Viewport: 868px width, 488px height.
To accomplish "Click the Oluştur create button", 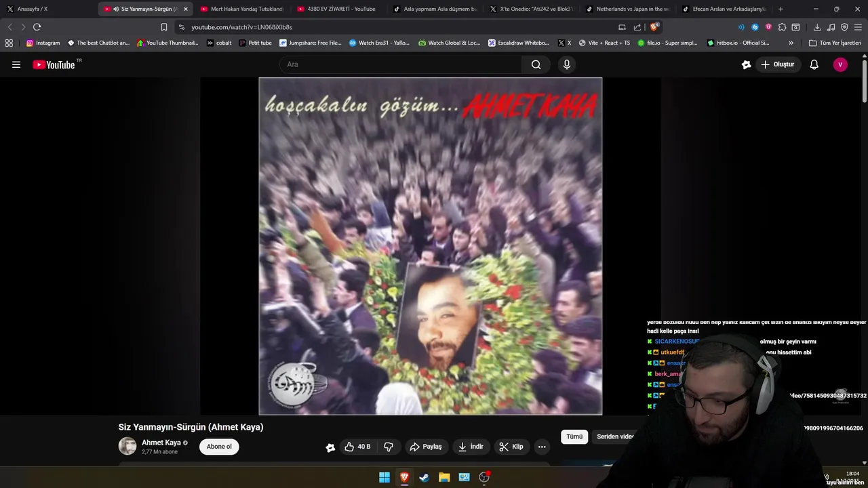I will click(777, 64).
